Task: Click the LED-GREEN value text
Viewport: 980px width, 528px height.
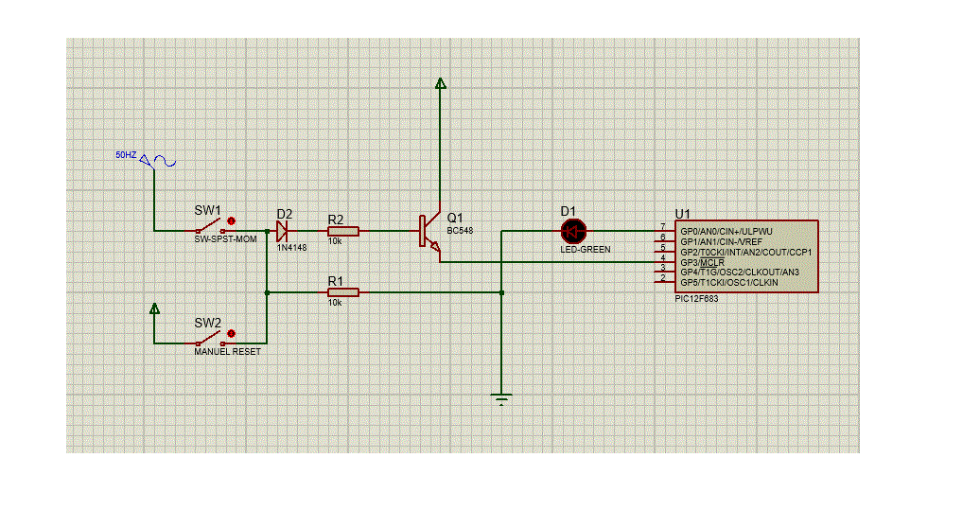Action: [585, 249]
